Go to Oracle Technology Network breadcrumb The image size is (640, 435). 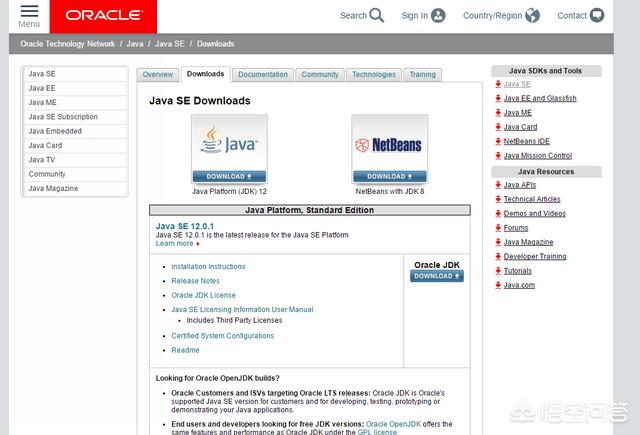(67, 44)
